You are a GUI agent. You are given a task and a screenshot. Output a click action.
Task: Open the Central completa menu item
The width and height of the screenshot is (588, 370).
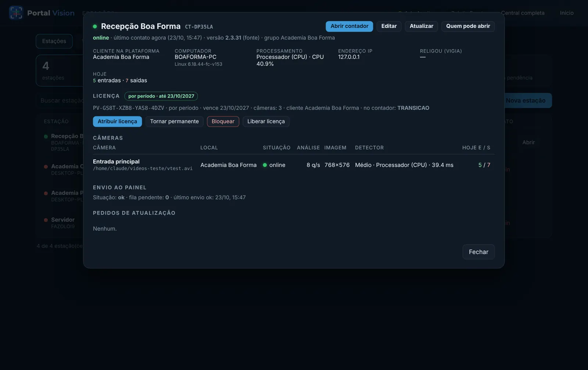(x=523, y=13)
